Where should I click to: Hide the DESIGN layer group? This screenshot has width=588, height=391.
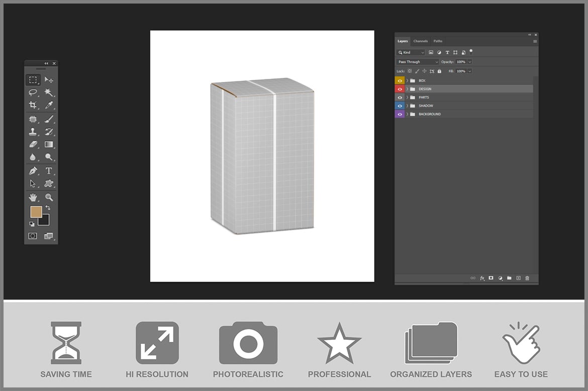coord(400,89)
